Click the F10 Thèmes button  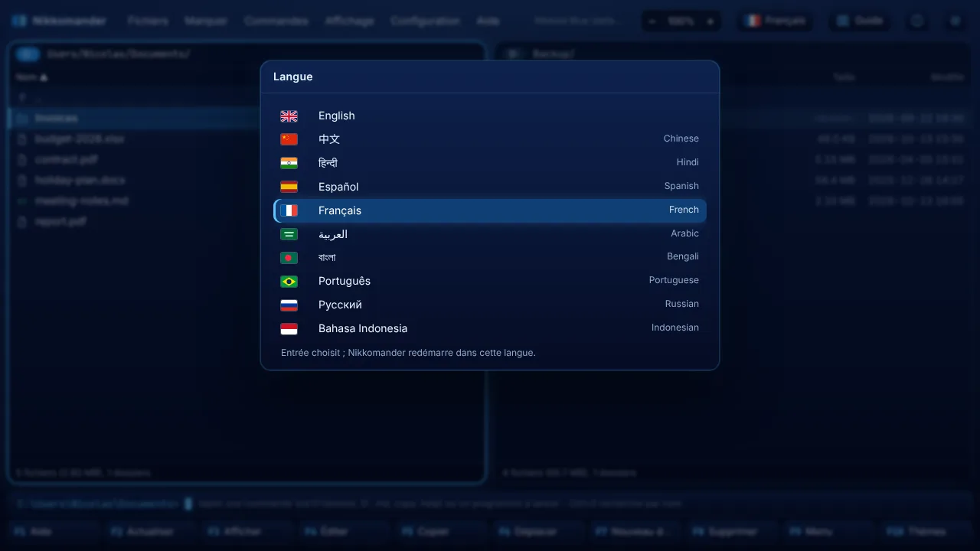(x=926, y=531)
